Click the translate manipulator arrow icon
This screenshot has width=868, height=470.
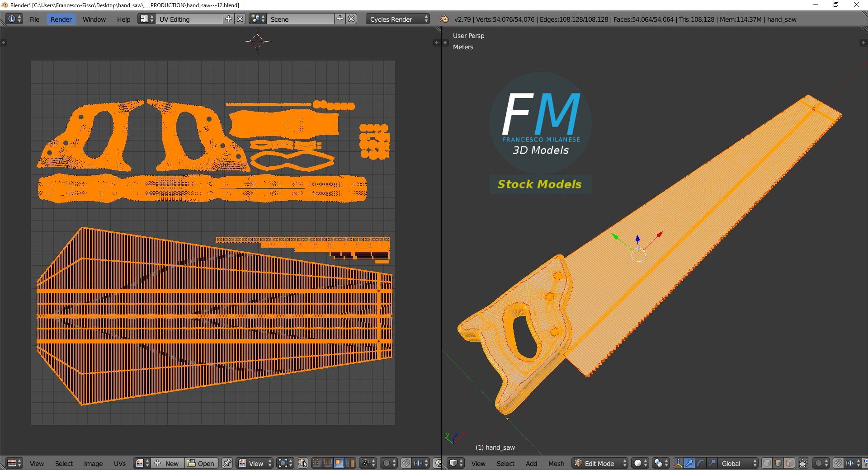(689, 463)
